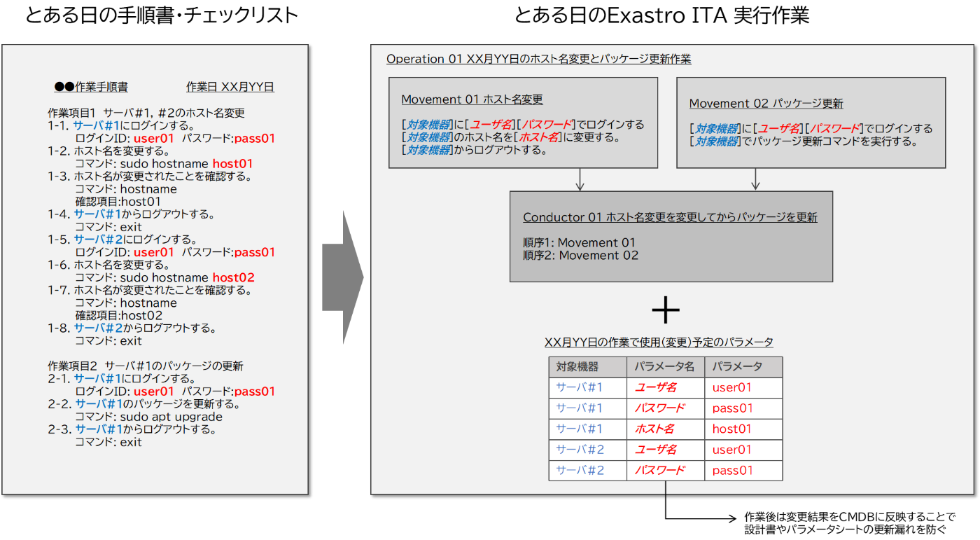Click Movement 01 line '[対象機器]からログアウトする。'
980x540 pixels.
pos(475,150)
